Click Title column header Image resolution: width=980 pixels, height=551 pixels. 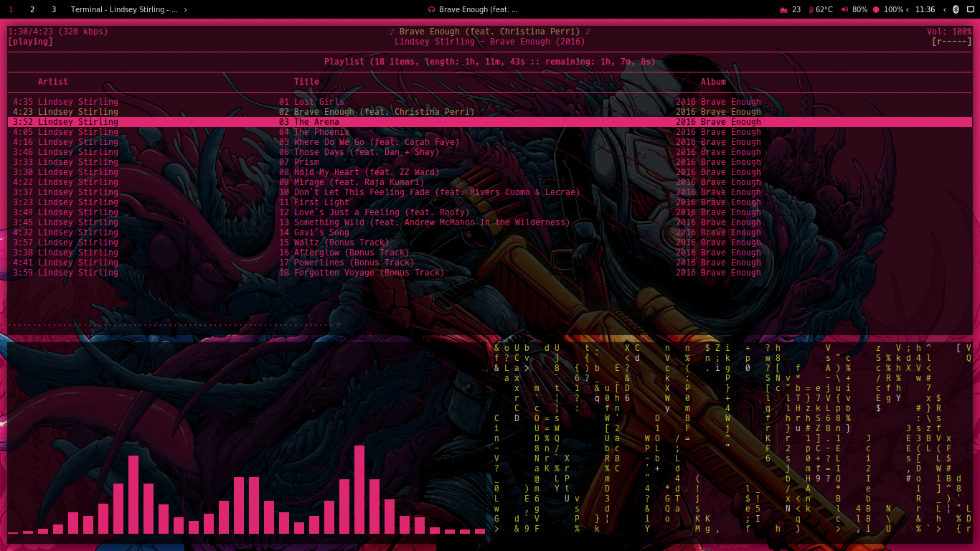point(306,82)
